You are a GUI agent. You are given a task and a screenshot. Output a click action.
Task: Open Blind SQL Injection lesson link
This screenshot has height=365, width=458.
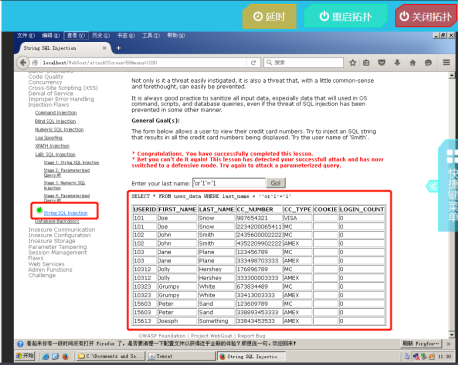coord(55,121)
